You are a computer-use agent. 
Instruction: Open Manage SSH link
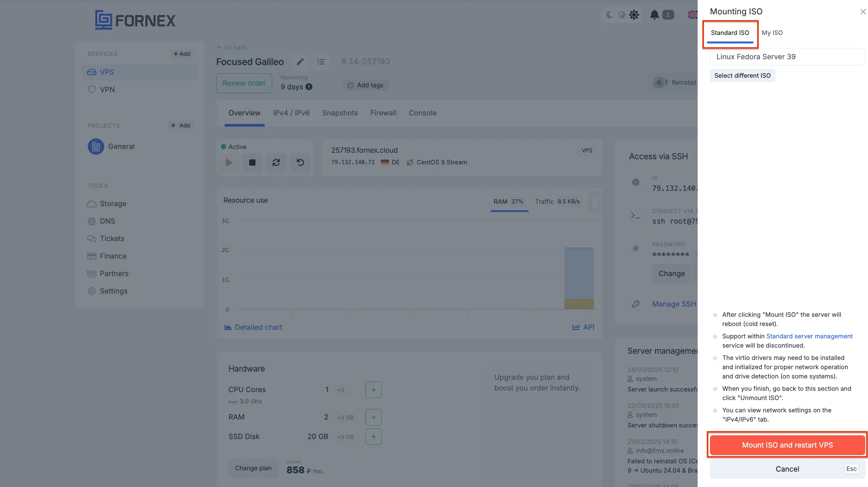pos(674,304)
